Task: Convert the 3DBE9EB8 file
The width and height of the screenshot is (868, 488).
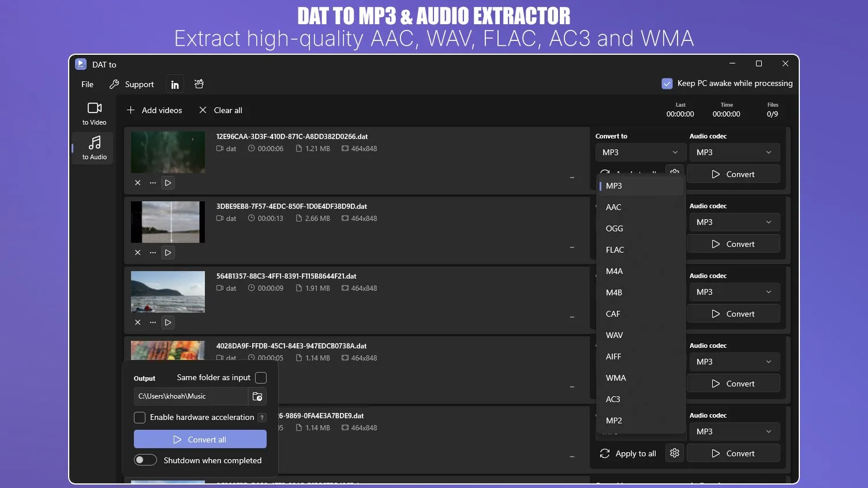Action: point(734,244)
